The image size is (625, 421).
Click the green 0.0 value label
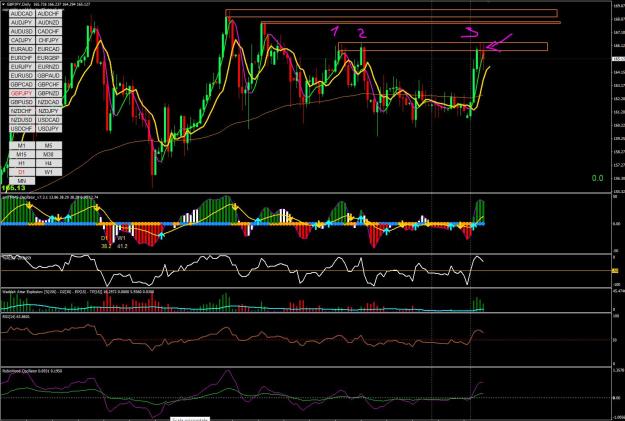pyautogui.click(x=597, y=178)
